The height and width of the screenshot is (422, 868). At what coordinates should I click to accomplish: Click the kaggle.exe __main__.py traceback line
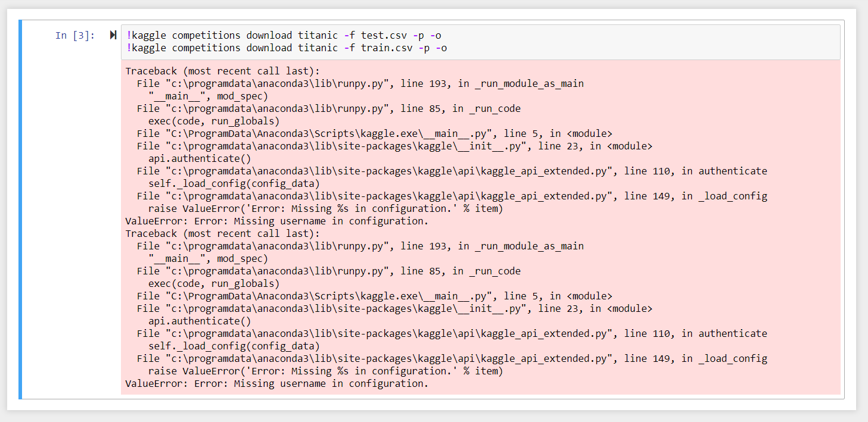click(x=369, y=133)
